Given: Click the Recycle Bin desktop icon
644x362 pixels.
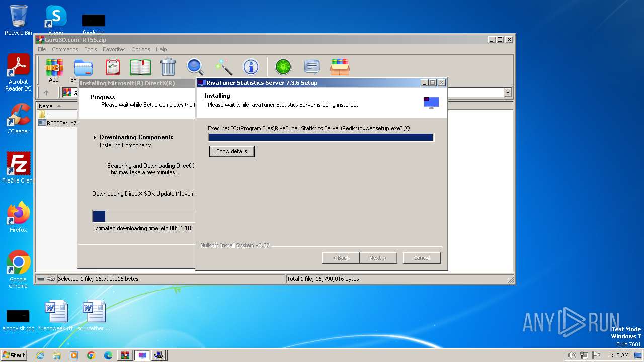Looking at the screenshot, I should [18, 20].
